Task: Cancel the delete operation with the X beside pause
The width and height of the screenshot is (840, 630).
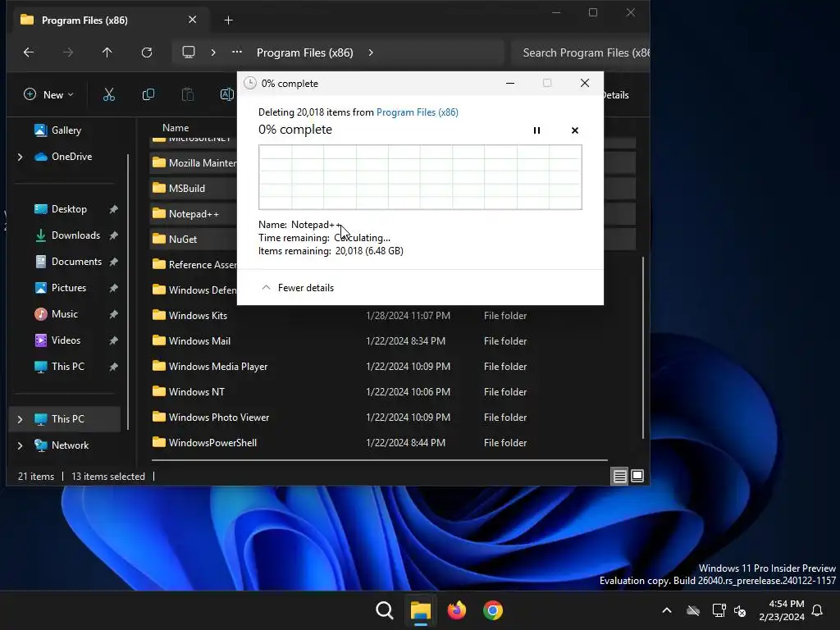Action: coord(575,130)
